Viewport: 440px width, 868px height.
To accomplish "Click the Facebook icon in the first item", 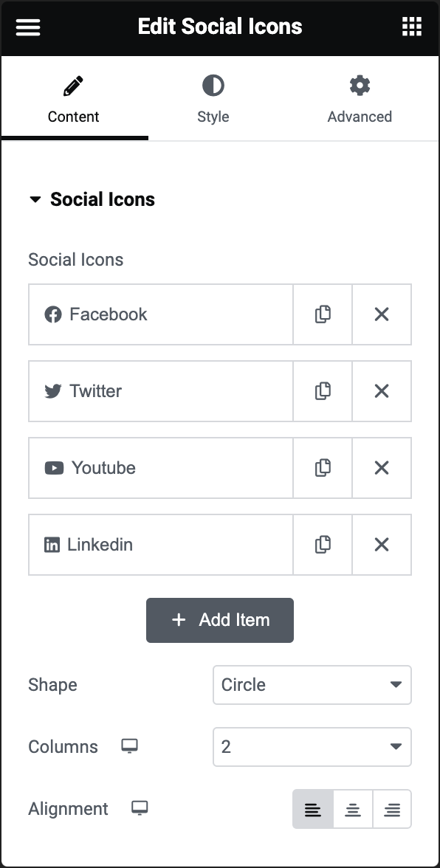I will pyautogui.click(x=53, y=314).
